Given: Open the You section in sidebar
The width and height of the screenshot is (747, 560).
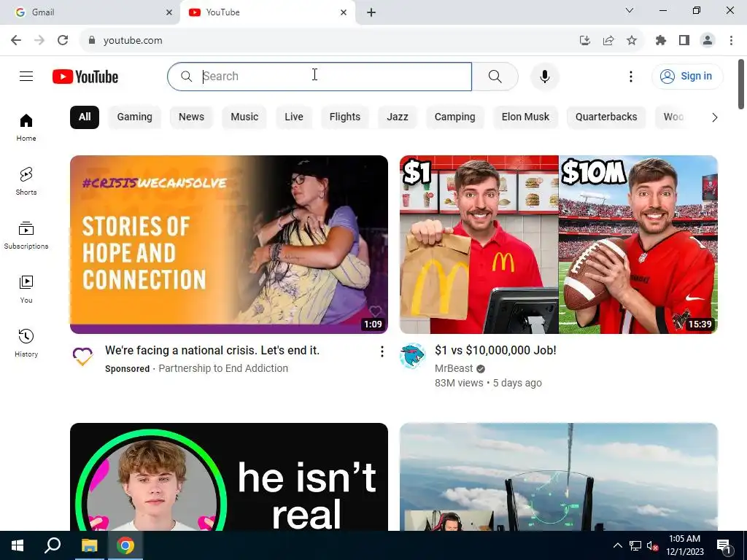Looking at the screenshot, I should (x=26, y=289).
